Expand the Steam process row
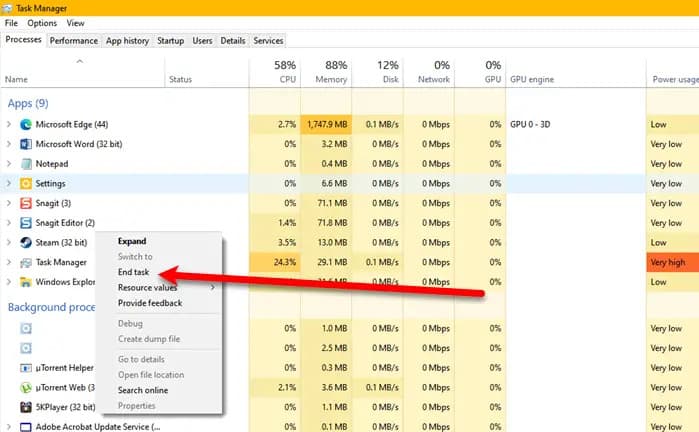The image size is (699, 432). pyautogui.click(x=9, y=242)
